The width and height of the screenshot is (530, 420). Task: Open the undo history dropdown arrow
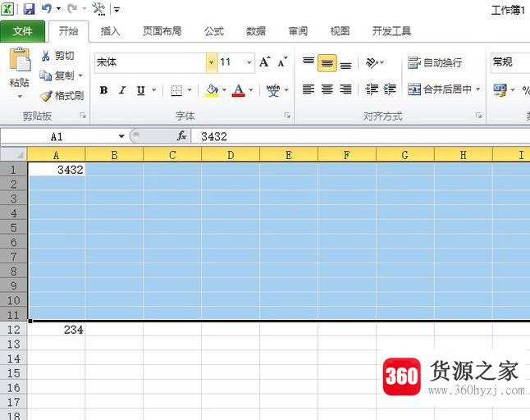pyautogui.click(x=58, y=8)
